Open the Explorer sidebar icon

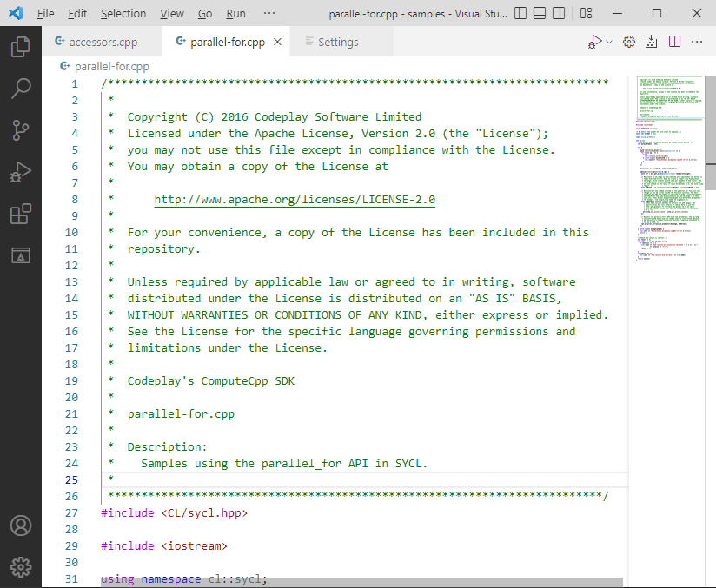click(21, 46)
